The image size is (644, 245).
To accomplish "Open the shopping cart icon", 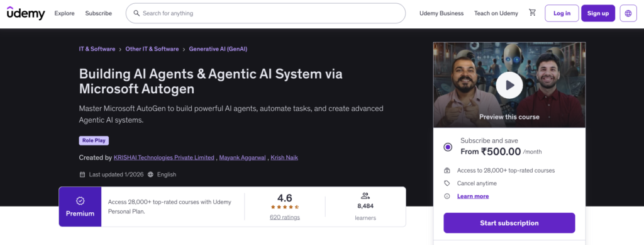I will tap(532, 13).
